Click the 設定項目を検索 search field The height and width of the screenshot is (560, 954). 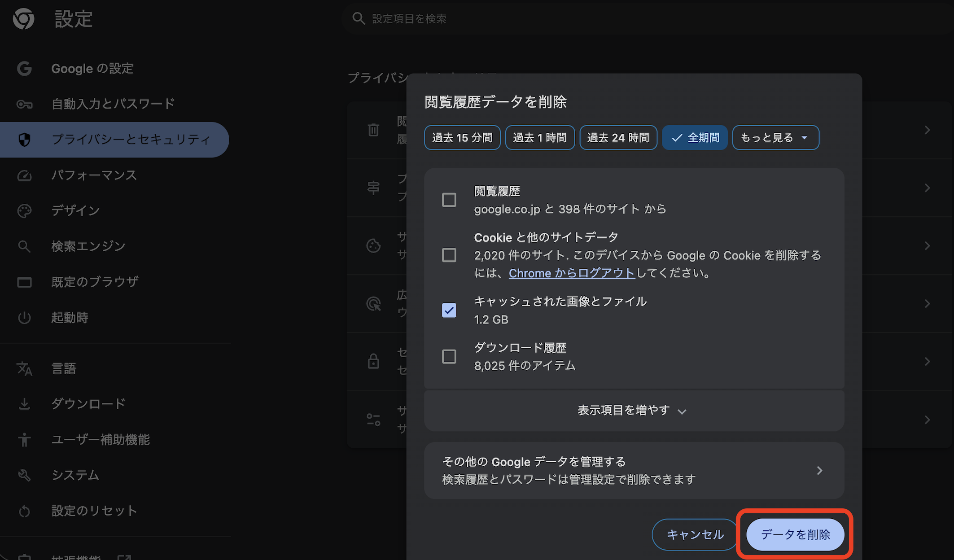[494, 18]
